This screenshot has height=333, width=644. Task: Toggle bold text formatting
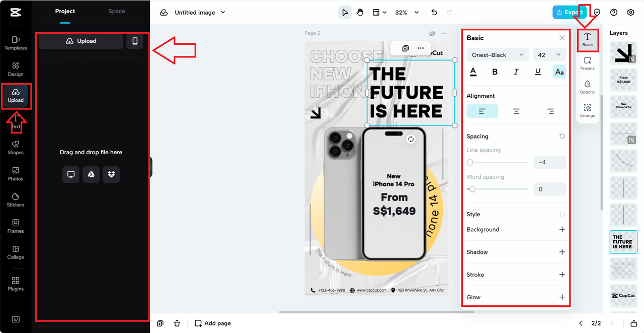point(495,72)
